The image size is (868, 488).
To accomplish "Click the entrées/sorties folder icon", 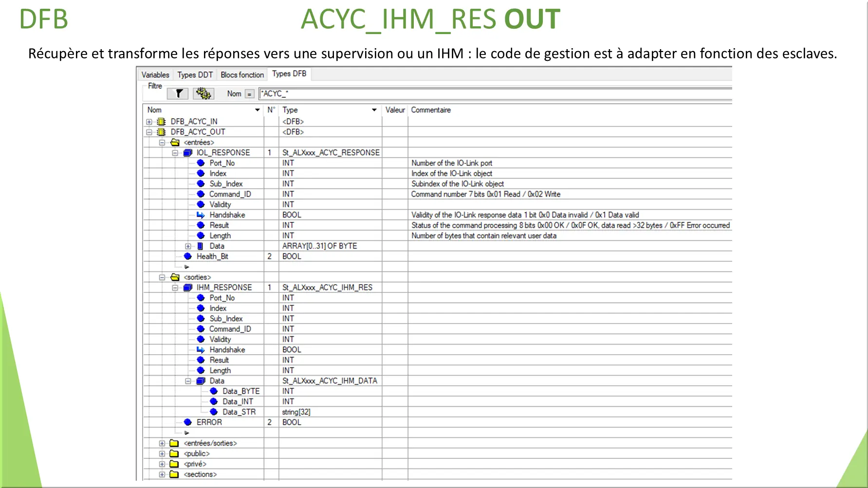I will click(174, 443).
